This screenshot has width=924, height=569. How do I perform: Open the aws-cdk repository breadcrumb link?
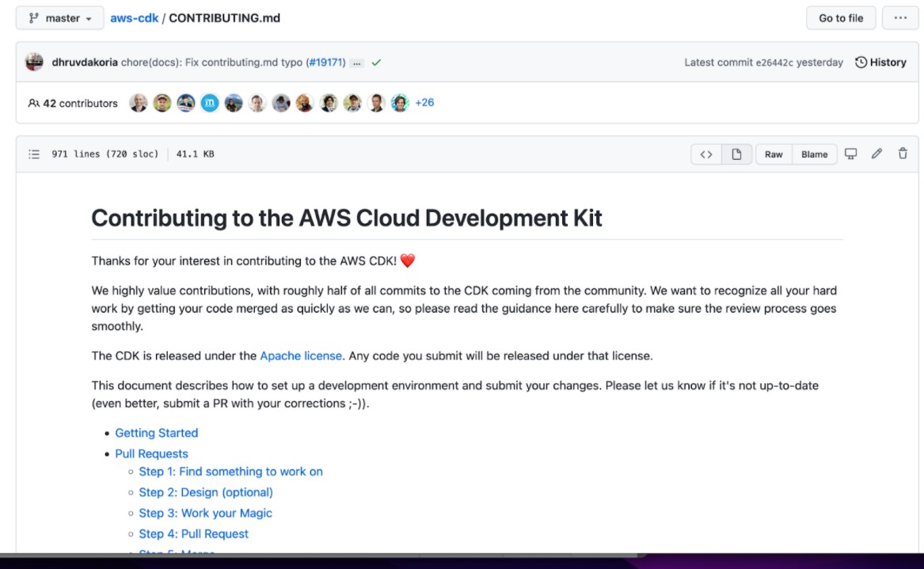point(134,18)
